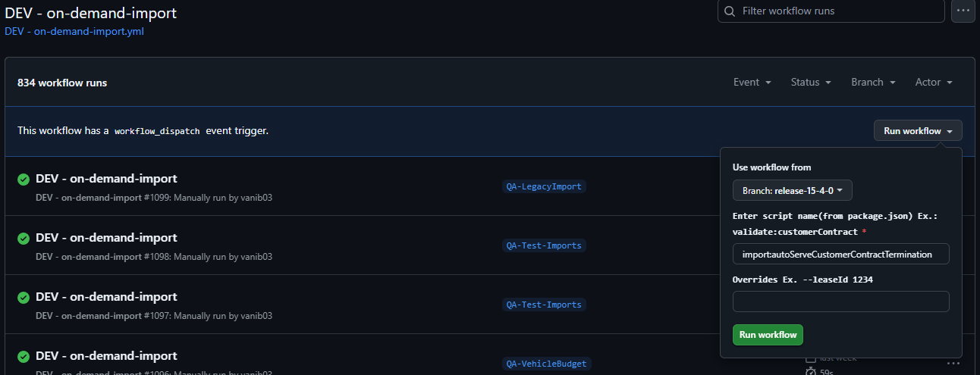Click the green Run workflow button

click(768, 334)
